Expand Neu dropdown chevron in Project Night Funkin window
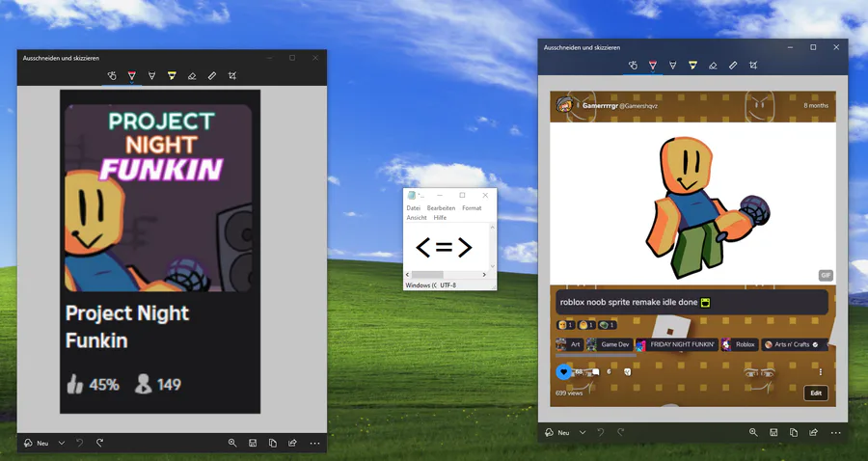 click(x=62, y=443)
